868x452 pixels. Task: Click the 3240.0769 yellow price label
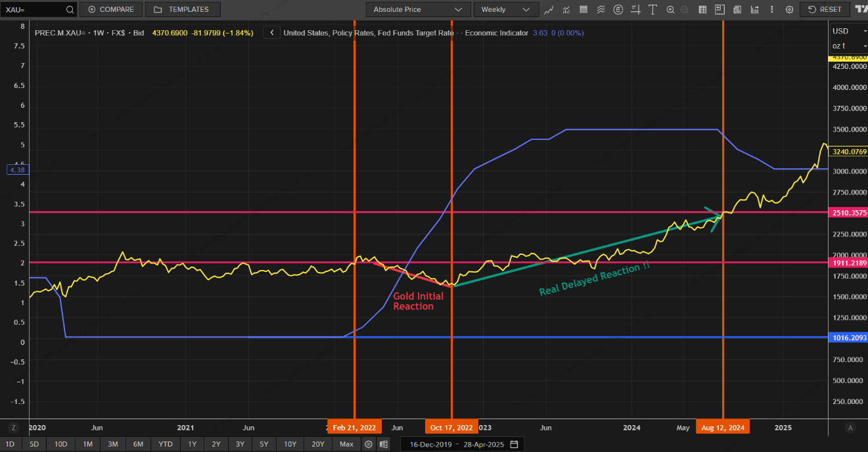(x=848, y=151)
